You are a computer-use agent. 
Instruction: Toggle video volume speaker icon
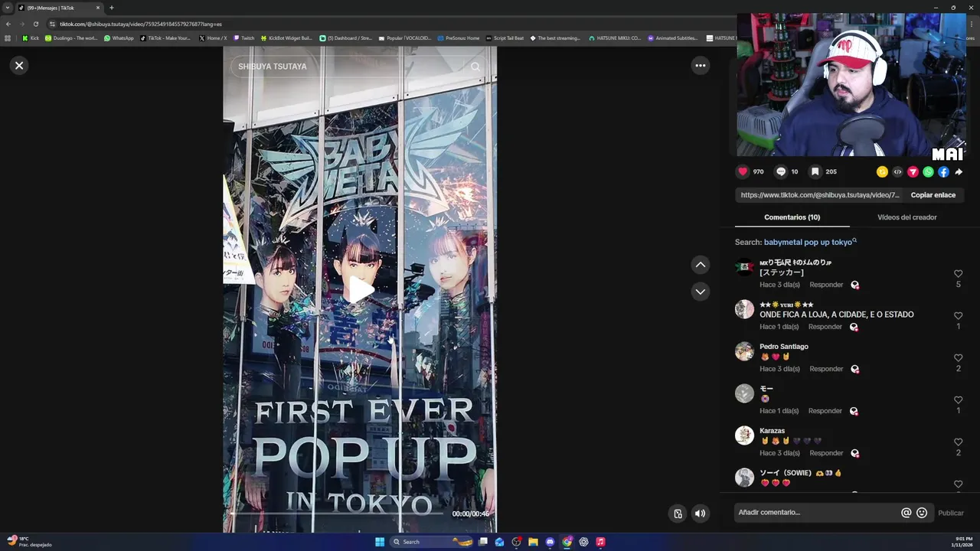click(700, 514)
